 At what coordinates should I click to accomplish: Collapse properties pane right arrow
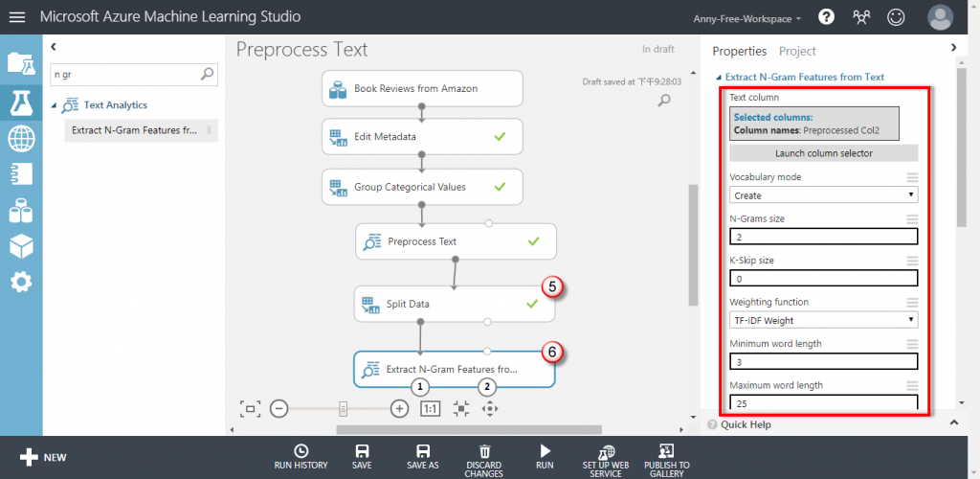(954, 47)
